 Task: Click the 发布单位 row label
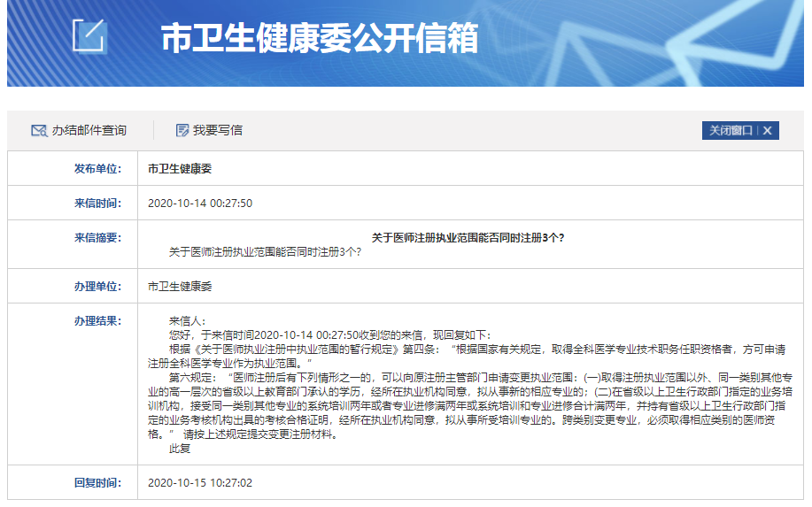pos(97,168)
